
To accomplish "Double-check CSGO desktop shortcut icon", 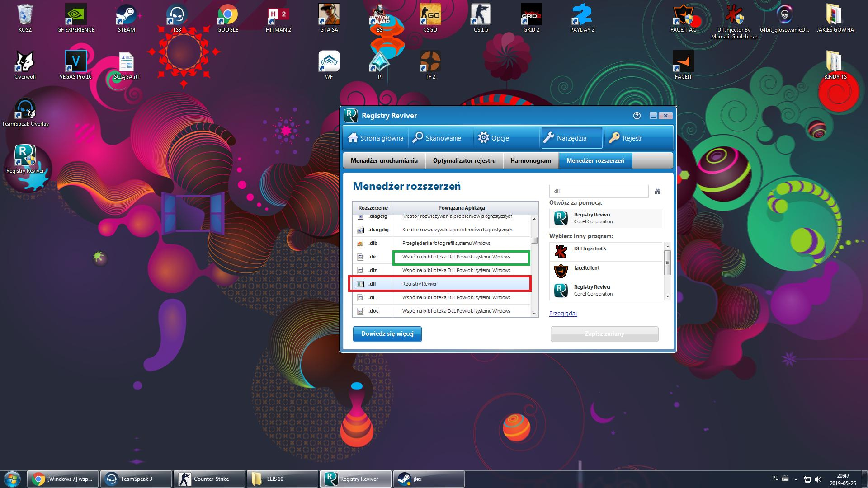I will pos(430,16).
